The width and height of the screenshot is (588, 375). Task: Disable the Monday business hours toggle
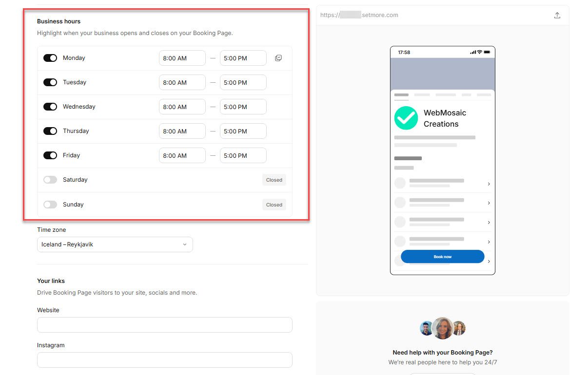[50, 58]
